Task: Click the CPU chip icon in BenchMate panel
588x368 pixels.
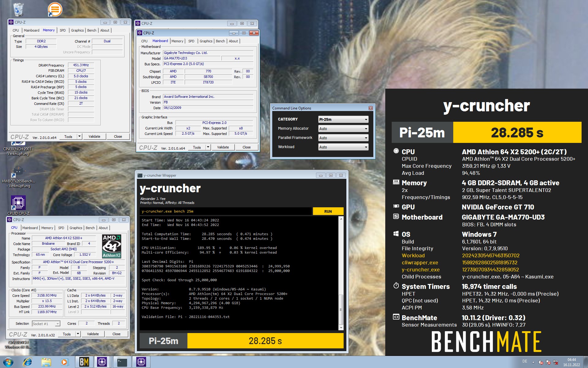Action: coord(396,151)
